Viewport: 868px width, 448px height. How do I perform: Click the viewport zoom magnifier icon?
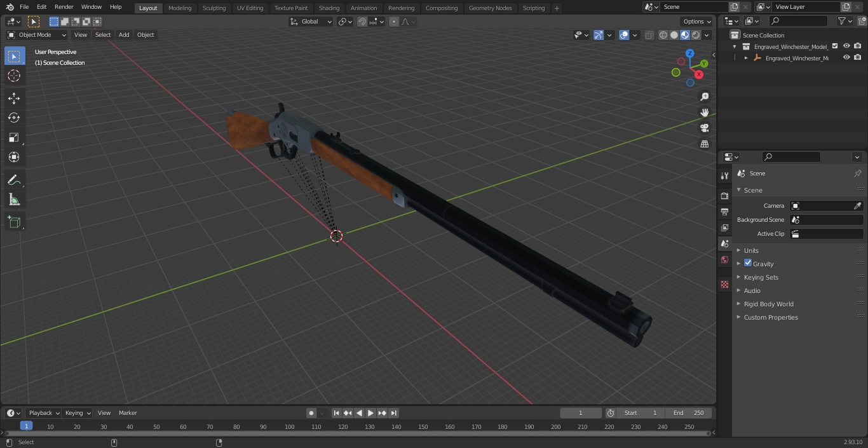coord(704,97)
